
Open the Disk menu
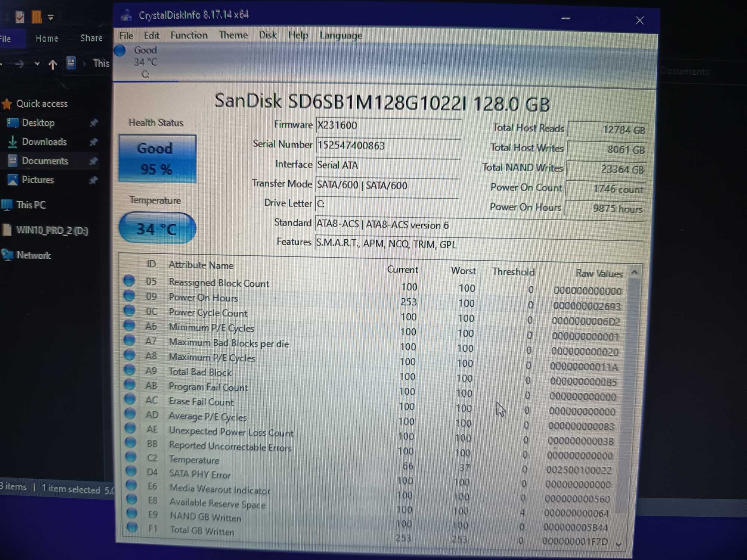pos(267,35)
